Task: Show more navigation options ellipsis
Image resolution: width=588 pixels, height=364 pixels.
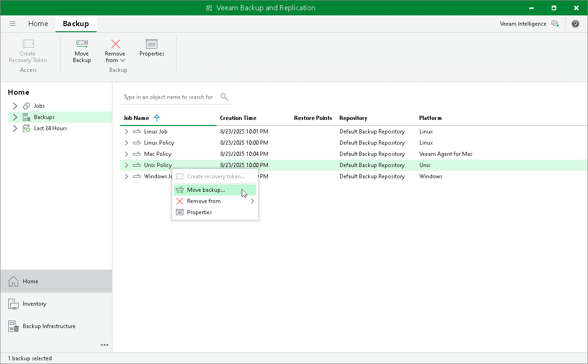Action: [105, 345]
